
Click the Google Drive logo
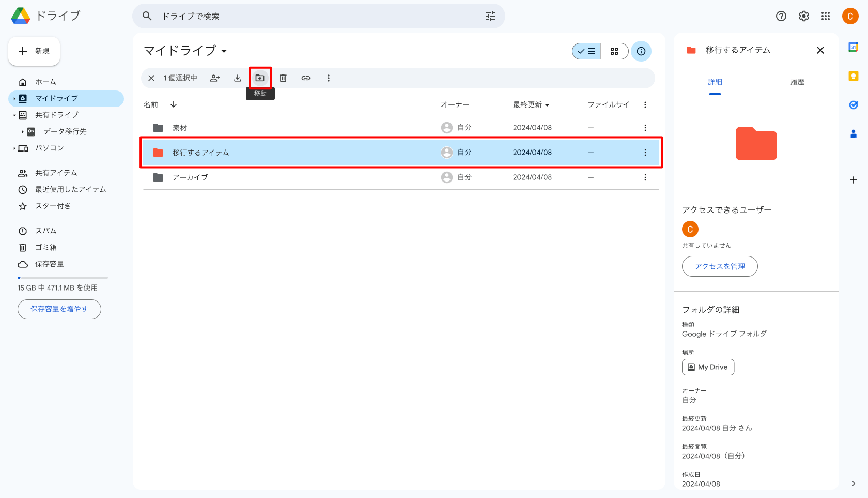[21, 16]
